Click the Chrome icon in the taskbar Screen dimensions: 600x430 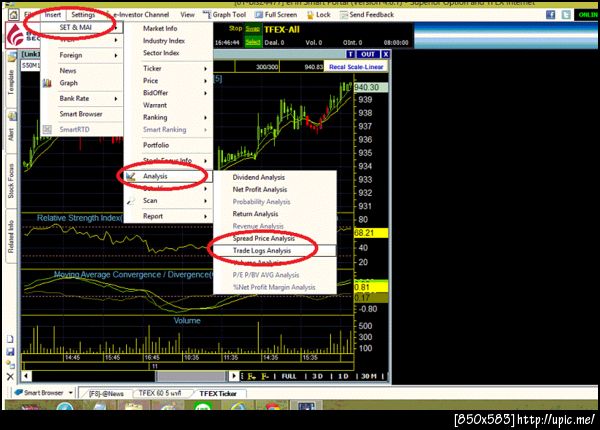[x=272, y=407]
